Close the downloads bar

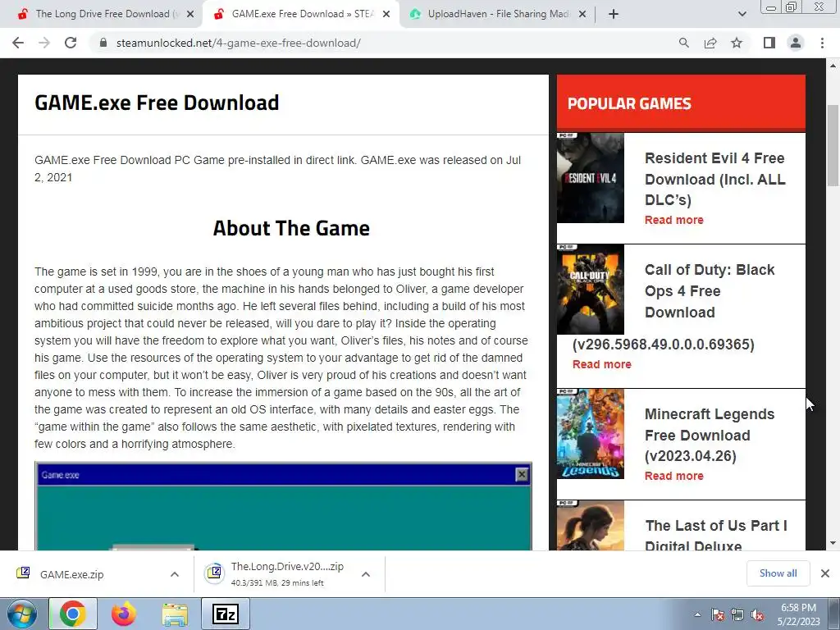coord(825,573)
